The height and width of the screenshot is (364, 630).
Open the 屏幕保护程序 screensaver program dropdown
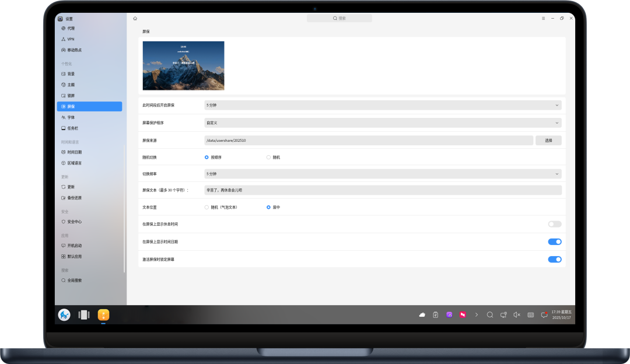click(x=382, y=123)
